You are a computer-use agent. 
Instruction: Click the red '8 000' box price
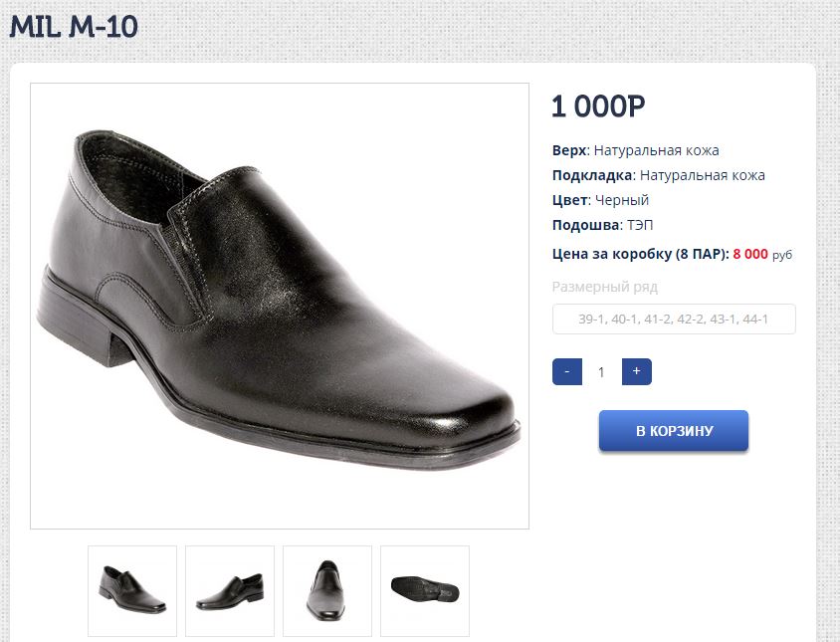[750, 254]
